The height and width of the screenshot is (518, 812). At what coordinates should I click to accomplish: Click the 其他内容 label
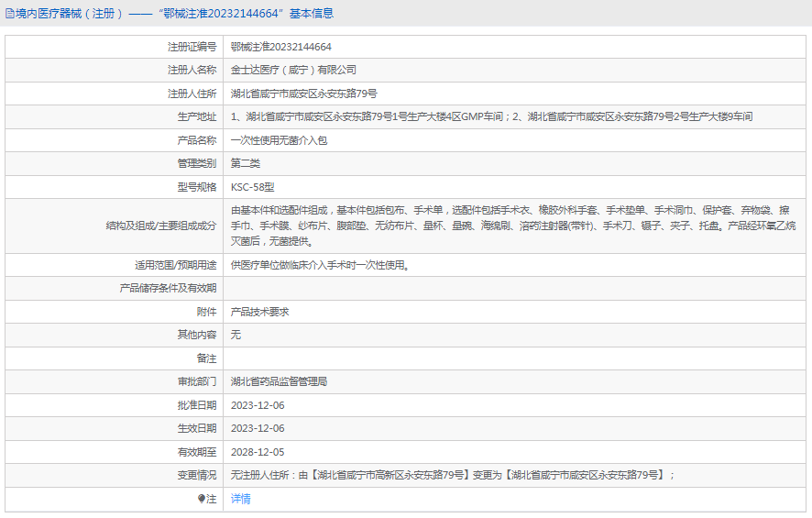click(197, 335)
